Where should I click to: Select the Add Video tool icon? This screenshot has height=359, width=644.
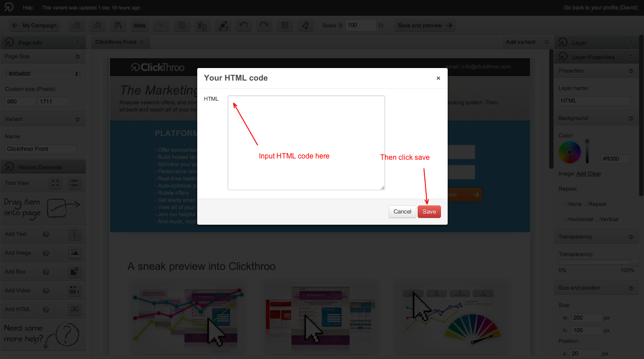pos(74,290)
